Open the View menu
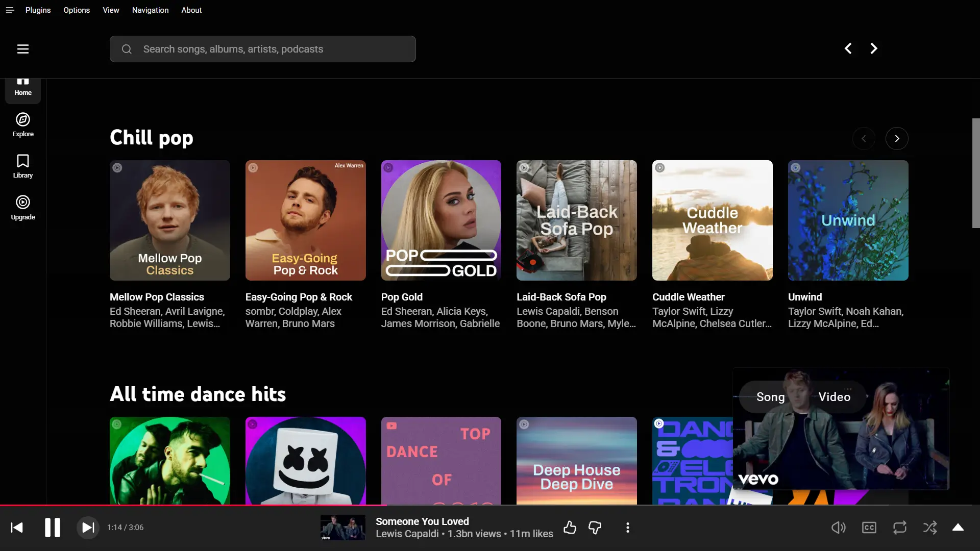 pyautogui.click(x=111, y=10)
